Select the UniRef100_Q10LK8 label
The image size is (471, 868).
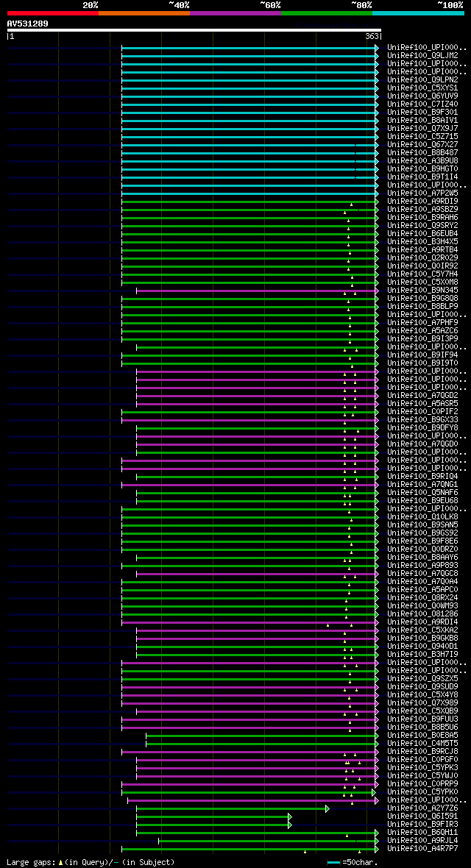[422, 516]
